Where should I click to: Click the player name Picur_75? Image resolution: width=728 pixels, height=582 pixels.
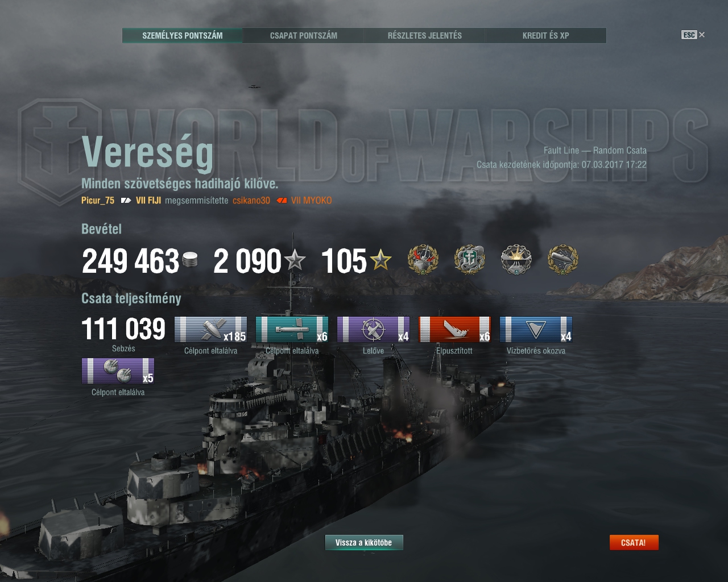coord(98,200)
